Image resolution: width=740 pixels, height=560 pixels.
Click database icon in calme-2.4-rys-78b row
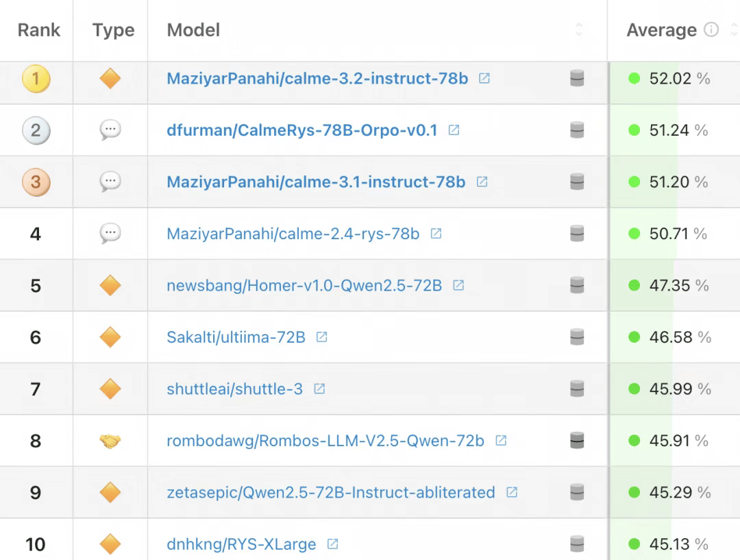577,233
